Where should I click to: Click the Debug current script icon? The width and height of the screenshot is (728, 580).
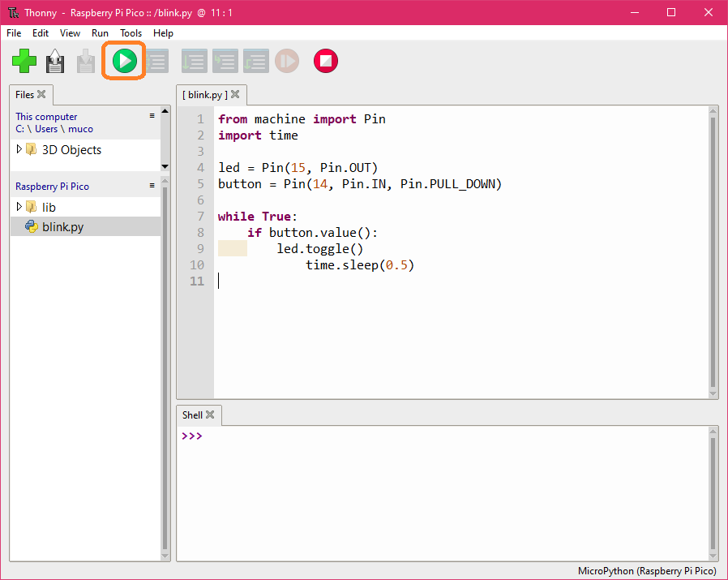point(157,61)
